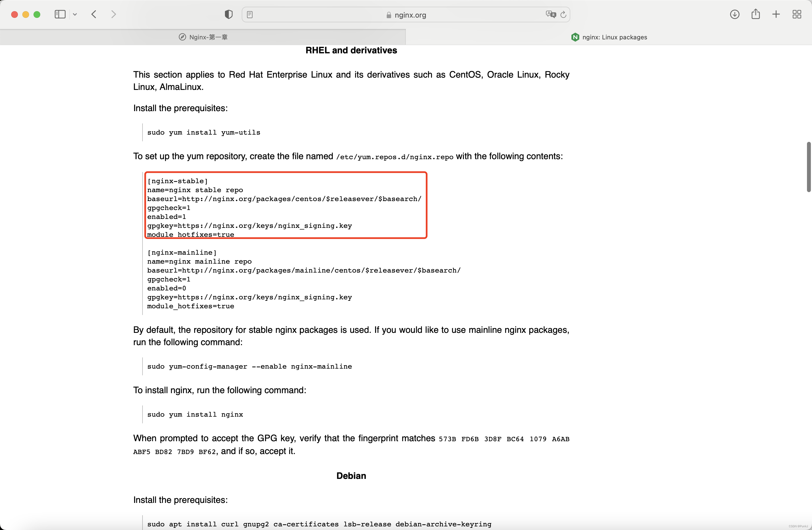Show Reader view from address bar
The image size is (812, 530).
point(250,15)
